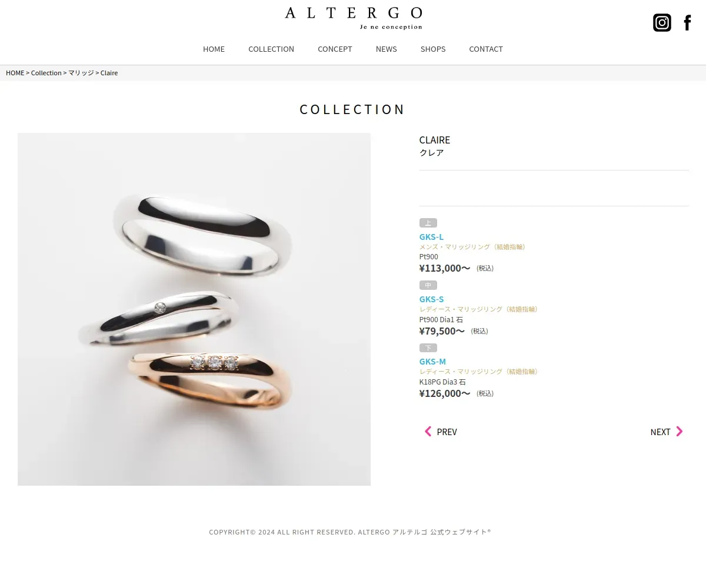Screen dimensions: 706x588
Task: Open the NEWS menu item
Action: (387, 49)
